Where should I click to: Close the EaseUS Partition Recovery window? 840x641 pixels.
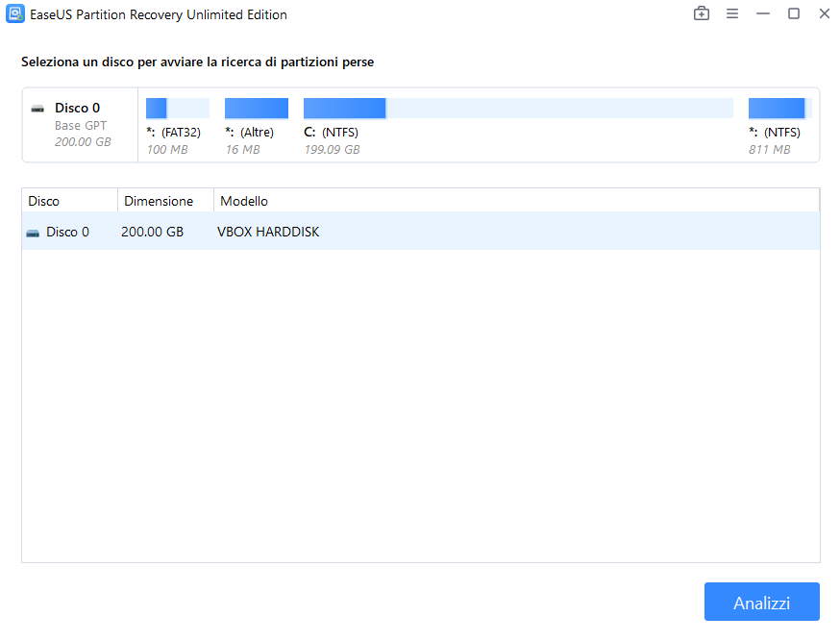point(825,13)
